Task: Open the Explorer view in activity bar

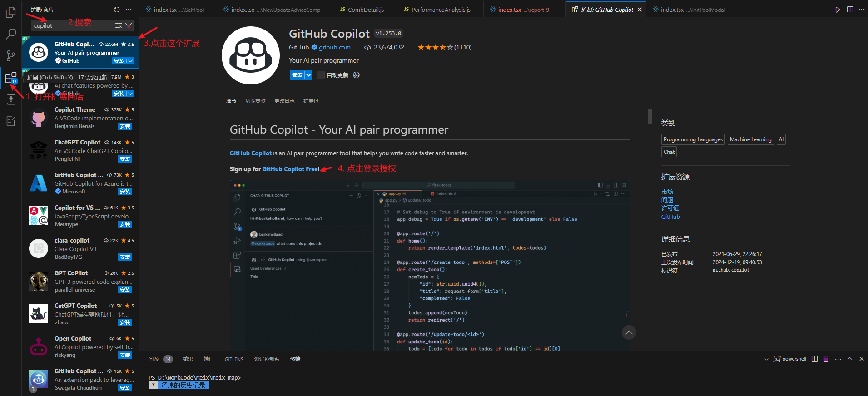Action: click(11, 12)
